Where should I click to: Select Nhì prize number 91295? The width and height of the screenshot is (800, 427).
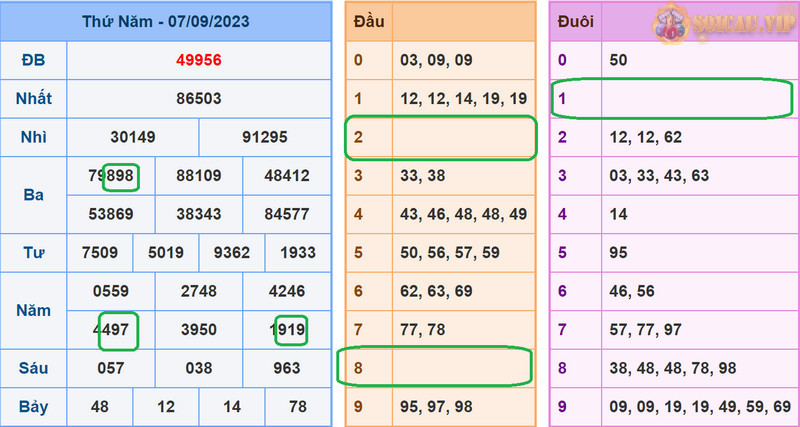tap(264, 138)
